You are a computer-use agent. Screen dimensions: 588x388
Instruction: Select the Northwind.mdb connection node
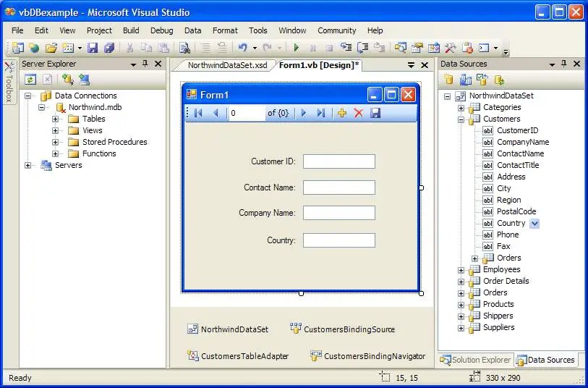pos(95,107)
